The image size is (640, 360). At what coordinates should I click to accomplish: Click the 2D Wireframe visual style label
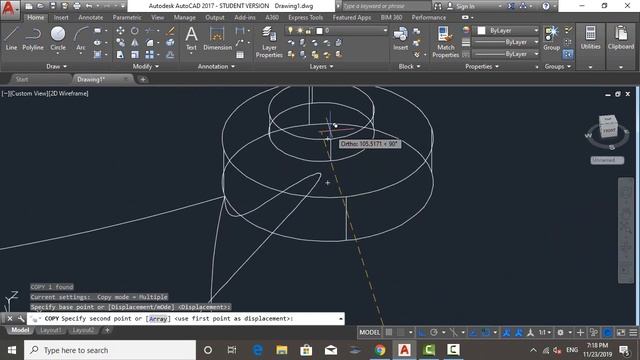(69, 93)
